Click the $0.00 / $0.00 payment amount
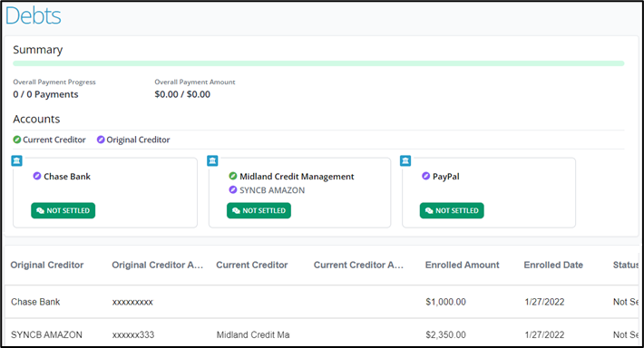The width and height of the screenshot is (644, 348). [182, 94]
